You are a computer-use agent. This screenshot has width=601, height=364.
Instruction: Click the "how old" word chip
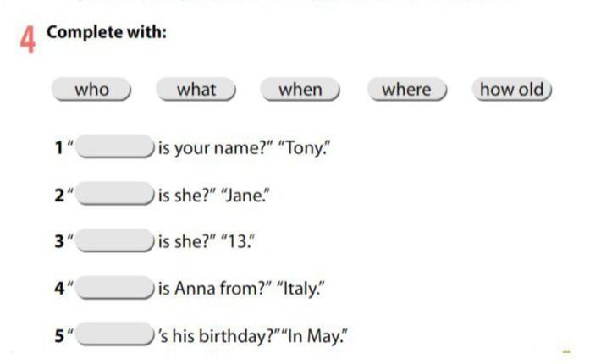pos(513,90)
